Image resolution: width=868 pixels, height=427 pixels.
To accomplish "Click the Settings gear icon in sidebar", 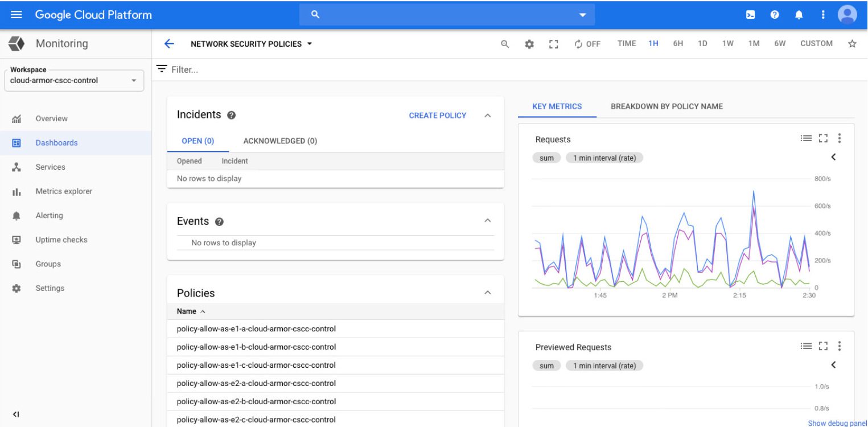I will (x=17, y=288).
